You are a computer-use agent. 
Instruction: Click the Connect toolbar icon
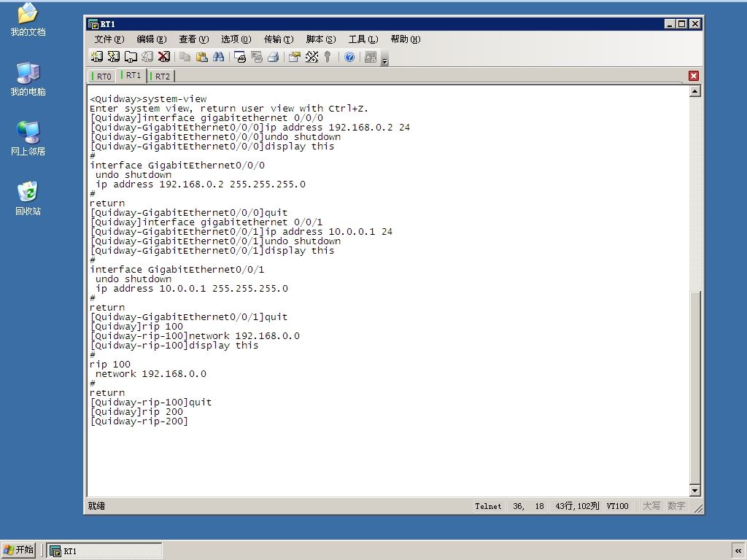[97, 57]
